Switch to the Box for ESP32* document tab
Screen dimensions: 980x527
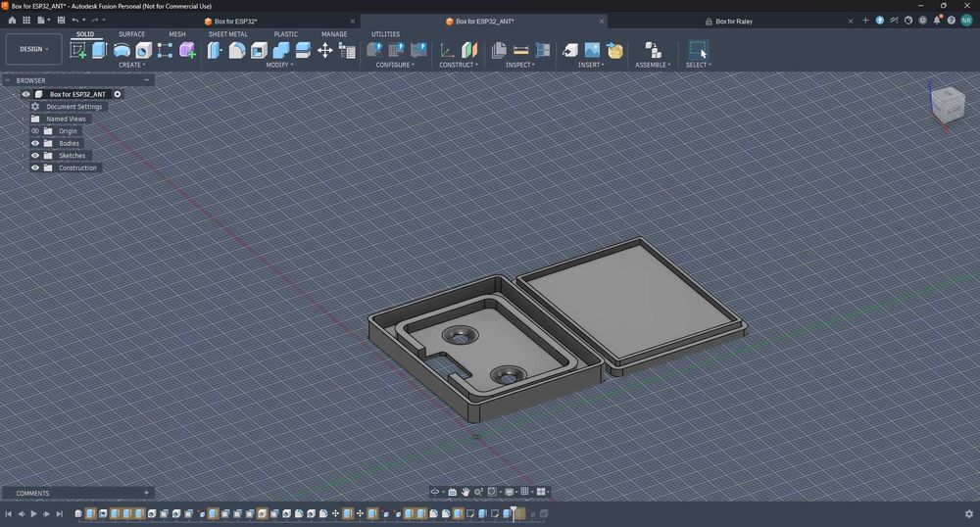(235, 22)
